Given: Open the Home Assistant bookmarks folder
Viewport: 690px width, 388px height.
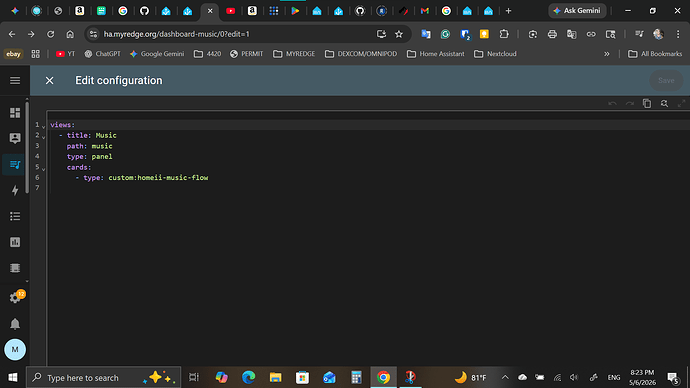Looking at the screenshot, I should [436, 54].
